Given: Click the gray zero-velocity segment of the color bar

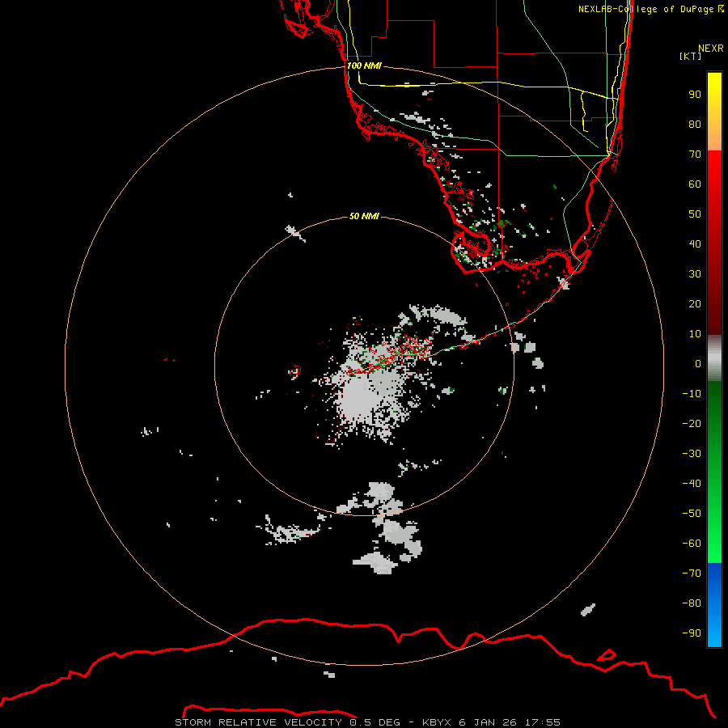Looking at the screenshot, I should (714, 358).
